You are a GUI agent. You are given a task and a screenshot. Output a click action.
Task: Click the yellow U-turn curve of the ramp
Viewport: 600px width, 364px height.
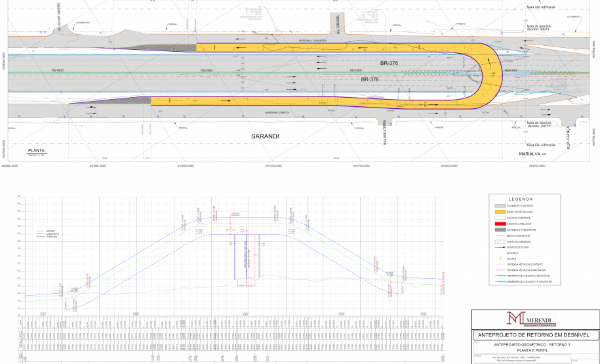click(x=493, y=72)
